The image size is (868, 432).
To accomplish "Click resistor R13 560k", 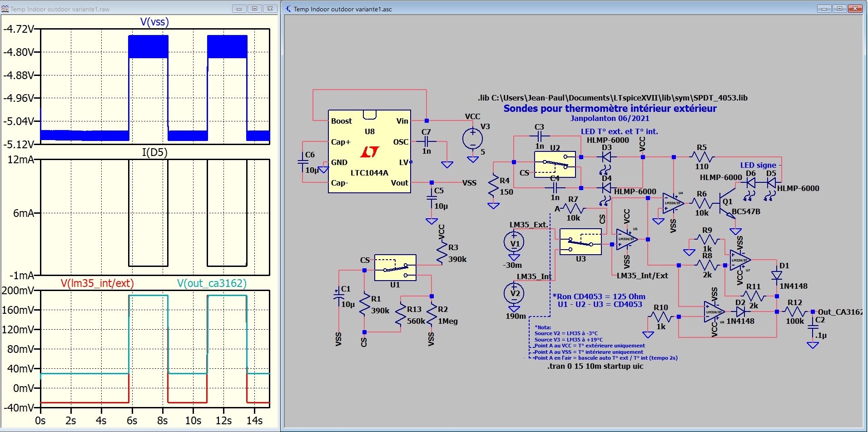I will pyautogui.click(x=401, y=314).
